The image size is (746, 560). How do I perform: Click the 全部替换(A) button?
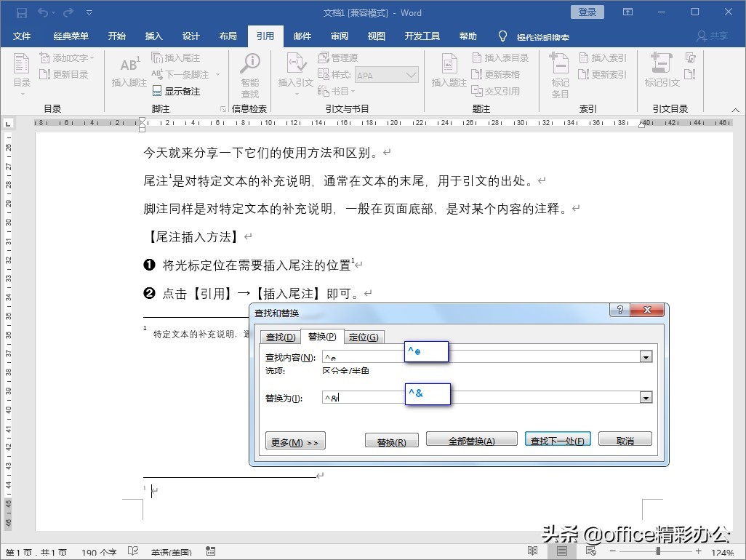coord(471,441)
